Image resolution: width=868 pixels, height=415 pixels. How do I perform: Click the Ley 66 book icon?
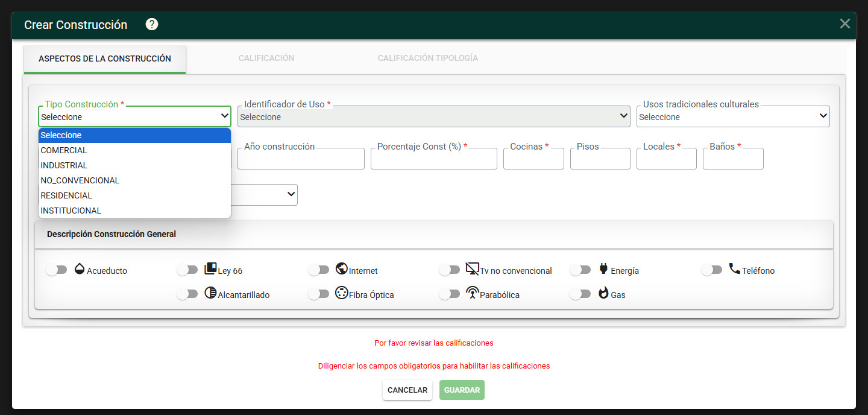(210, 269)
